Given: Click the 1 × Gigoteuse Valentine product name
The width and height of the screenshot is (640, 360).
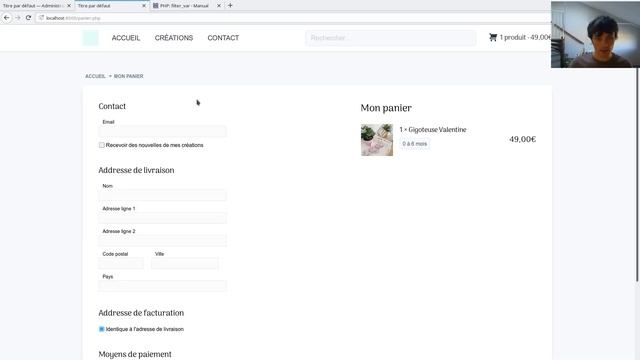Looking at the screenshot, I should [433, 130].
